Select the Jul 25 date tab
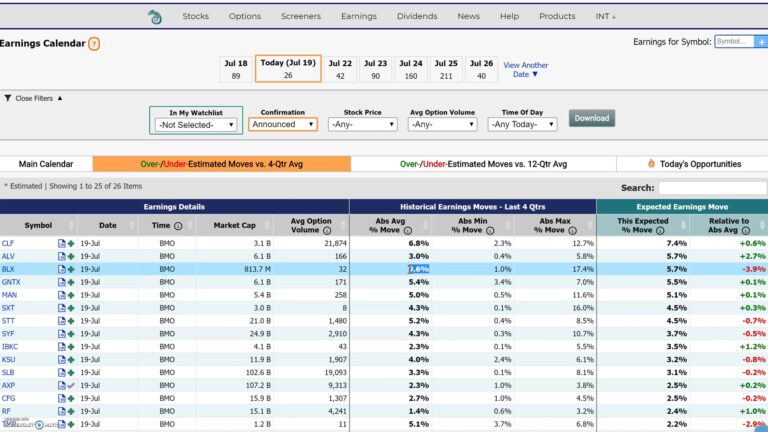This screenshot has height=432, width=768. click(446, 69)
